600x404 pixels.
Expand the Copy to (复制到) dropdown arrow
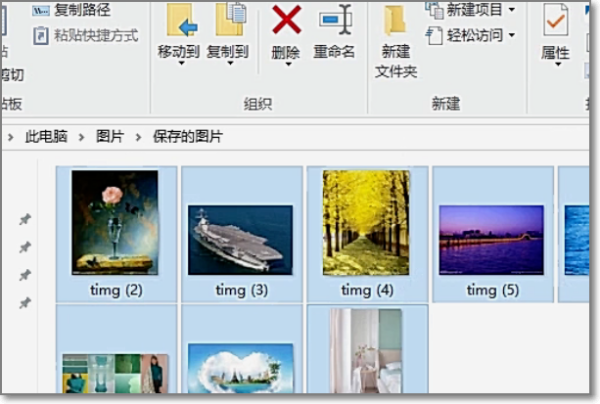(x=230, y=63)
